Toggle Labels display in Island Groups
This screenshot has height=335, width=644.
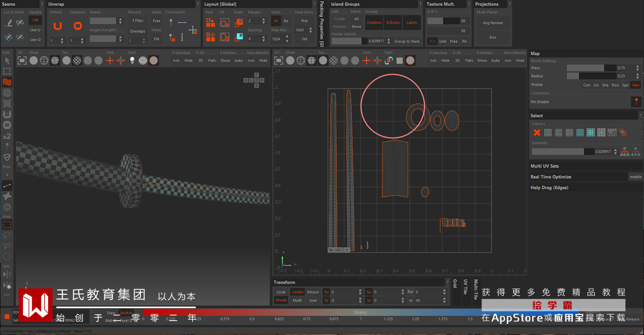click(412, 23)
